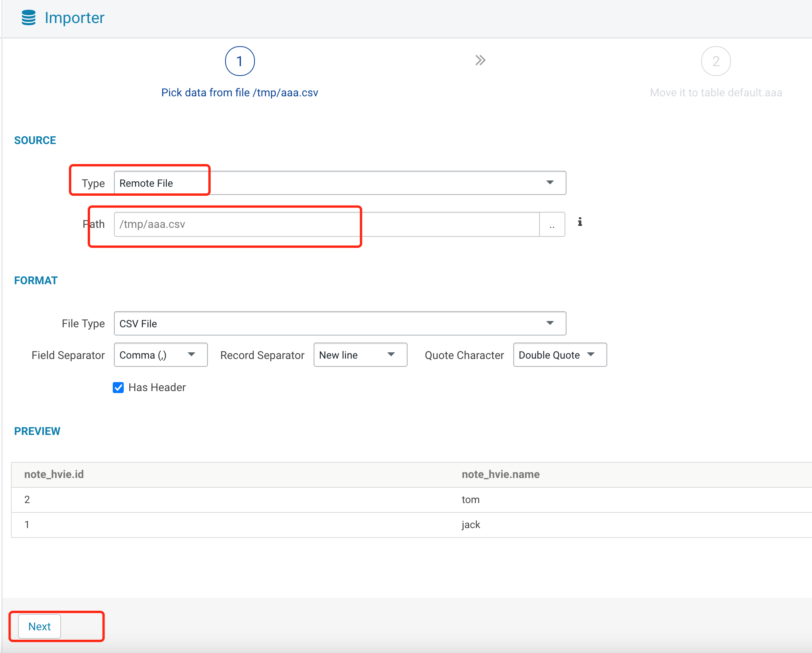Image resolution: width=812 pixels, height=653 pixels.
Task: Click the Importer database icon
Action: point(29,18)
